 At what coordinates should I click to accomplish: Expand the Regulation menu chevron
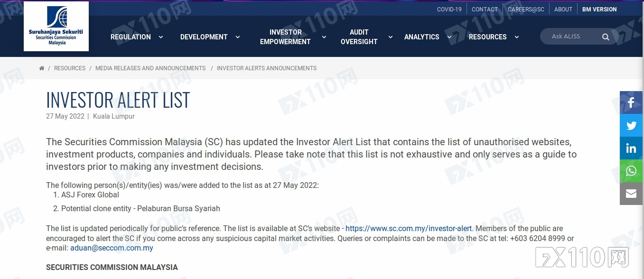pos(161,37)
